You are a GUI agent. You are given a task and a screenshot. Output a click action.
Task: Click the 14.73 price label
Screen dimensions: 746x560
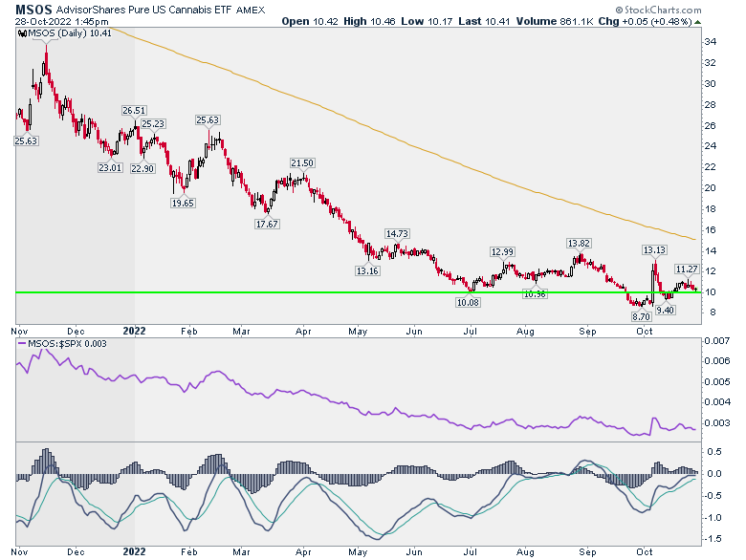click(x=397, y=234)
